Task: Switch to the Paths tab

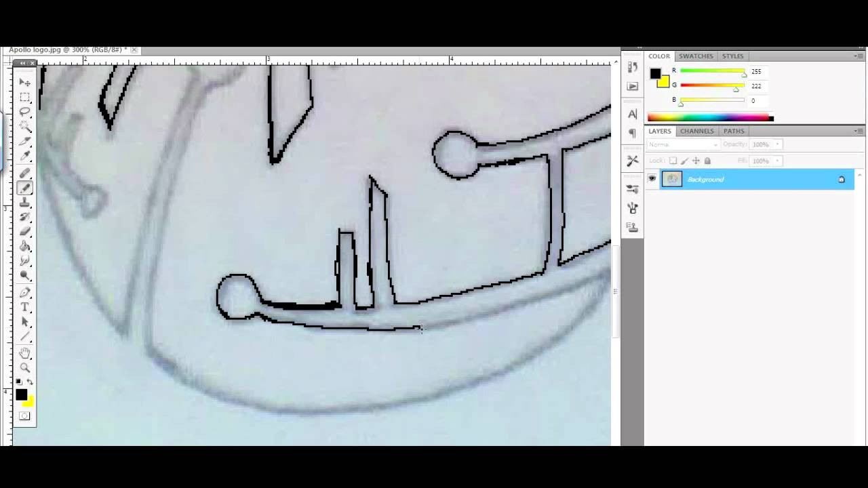Action: (734, 131)
